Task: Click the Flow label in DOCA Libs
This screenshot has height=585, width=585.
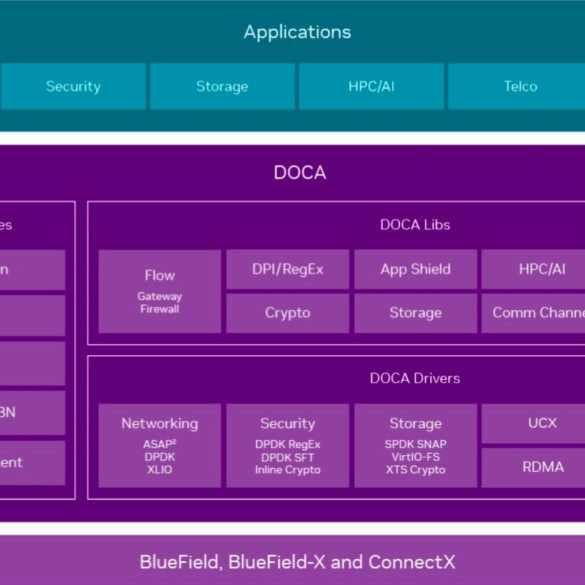Action: coord(160,275)
